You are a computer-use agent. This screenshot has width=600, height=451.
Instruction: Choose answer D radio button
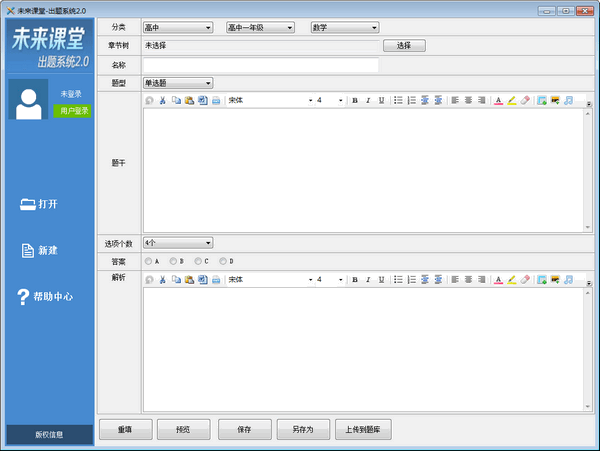tap(224, 261)
